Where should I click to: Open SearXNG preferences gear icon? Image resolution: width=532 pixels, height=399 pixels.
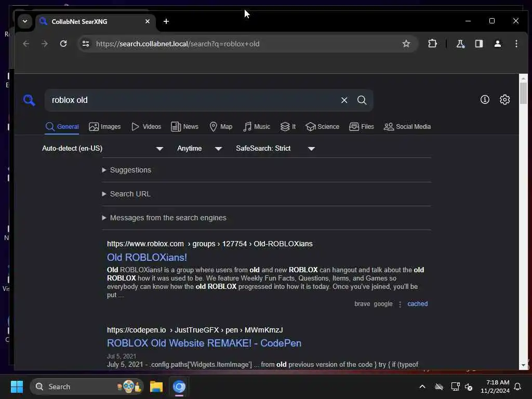[x=505, y=99]
